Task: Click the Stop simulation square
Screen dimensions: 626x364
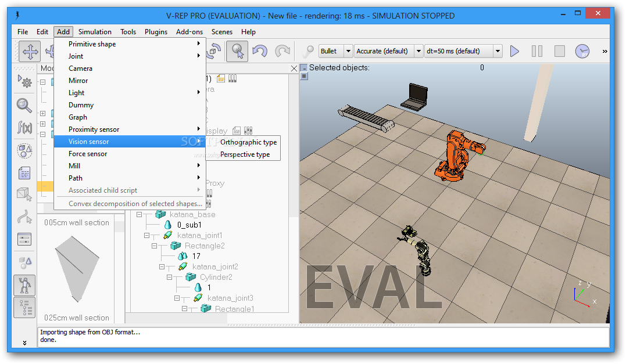Action: (560, 51)
